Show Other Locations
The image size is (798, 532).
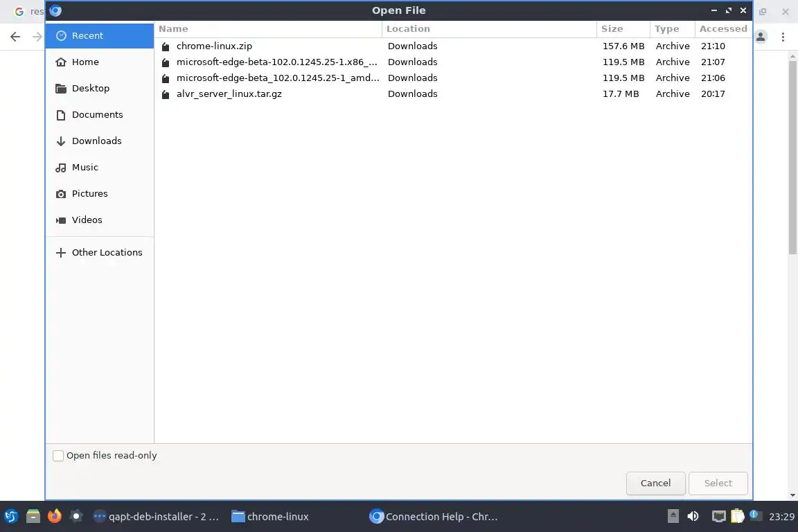click(x=99, y=253)
